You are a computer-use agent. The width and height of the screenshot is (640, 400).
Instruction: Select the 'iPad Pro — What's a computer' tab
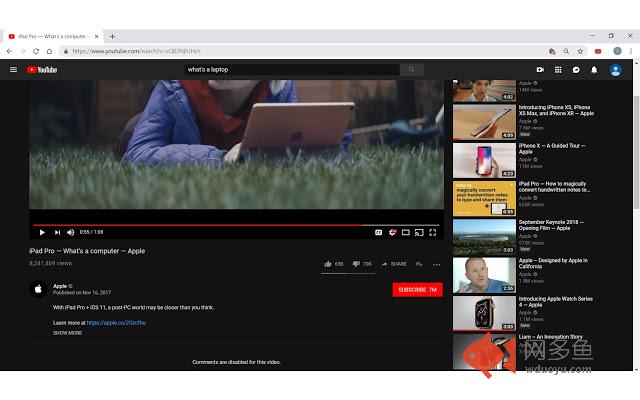coord(52,36)
